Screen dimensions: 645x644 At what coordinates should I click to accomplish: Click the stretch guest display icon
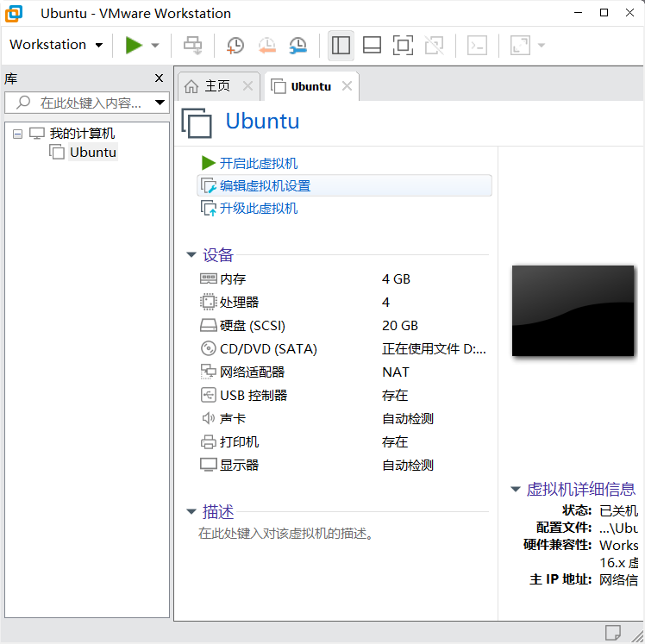(520, 45)
